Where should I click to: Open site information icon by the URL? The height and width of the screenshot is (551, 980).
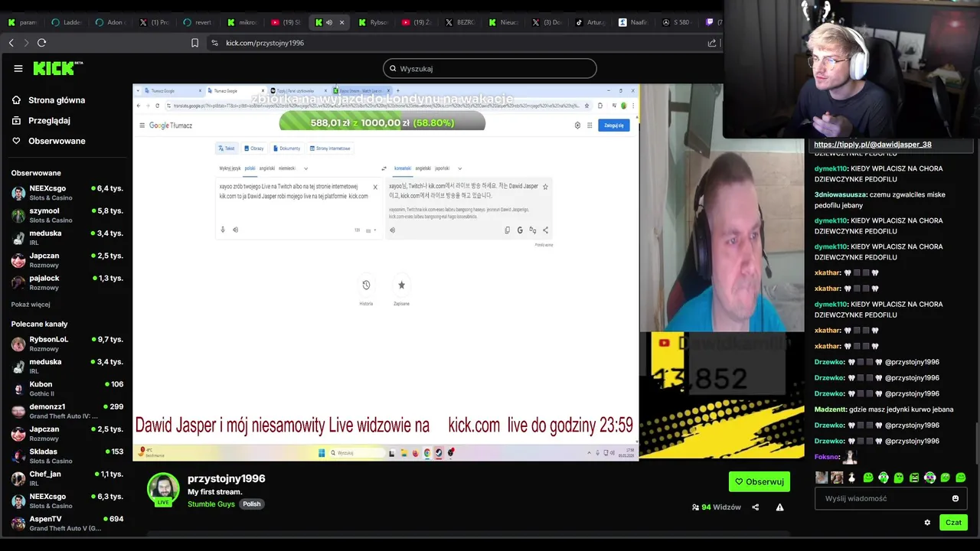214,43
